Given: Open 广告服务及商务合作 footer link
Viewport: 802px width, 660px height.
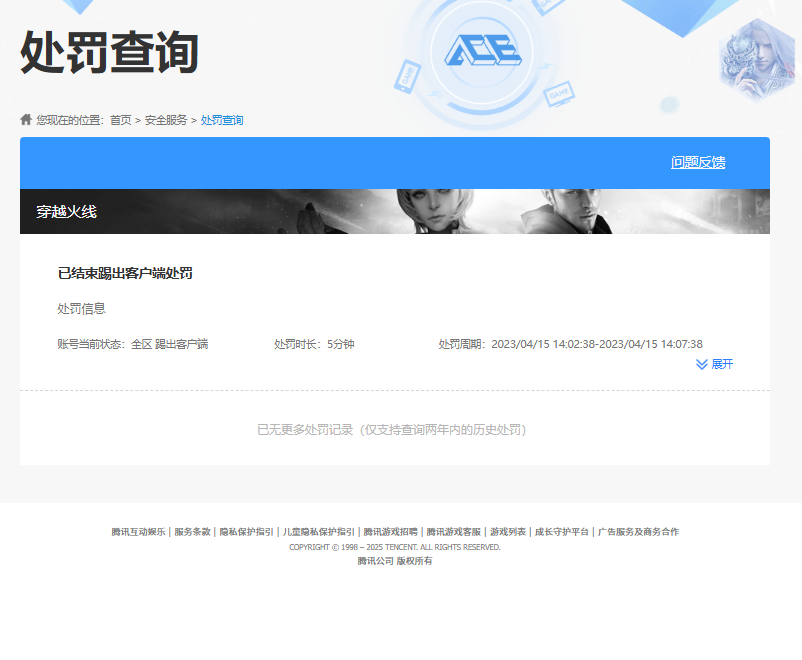Looking at the screenshot, I should [638, 532].
